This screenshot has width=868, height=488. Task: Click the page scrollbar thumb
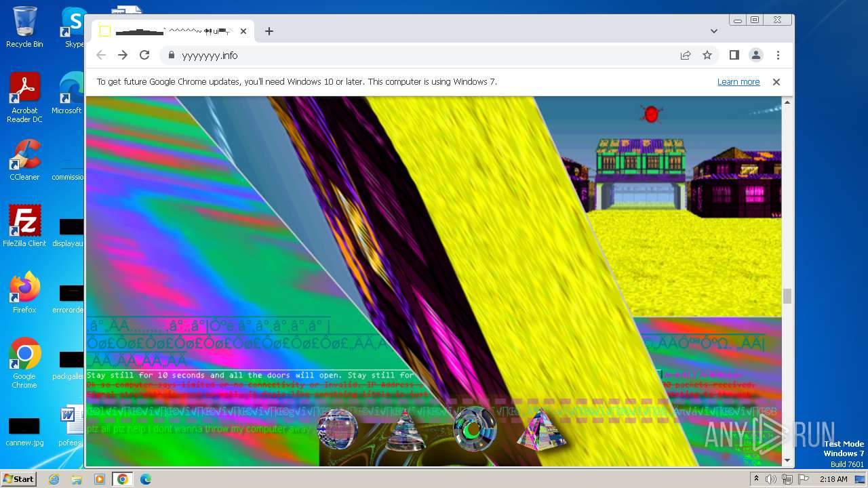coord(787,296)
